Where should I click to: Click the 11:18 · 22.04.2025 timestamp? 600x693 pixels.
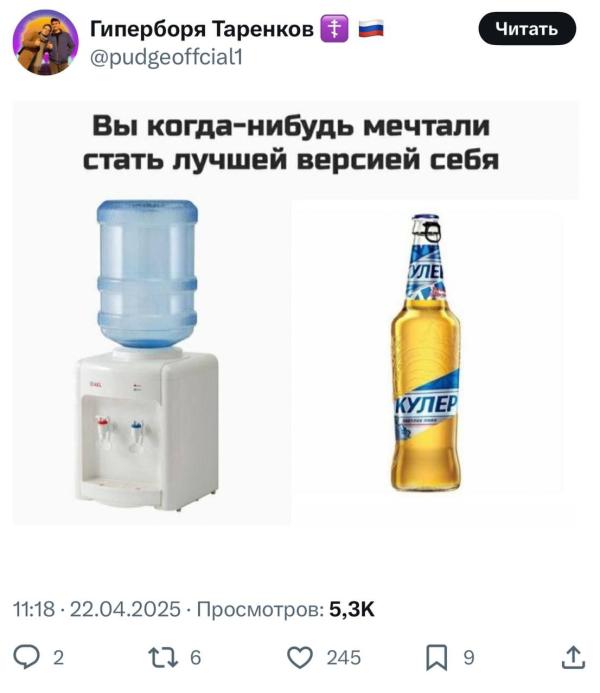[97, 609]
